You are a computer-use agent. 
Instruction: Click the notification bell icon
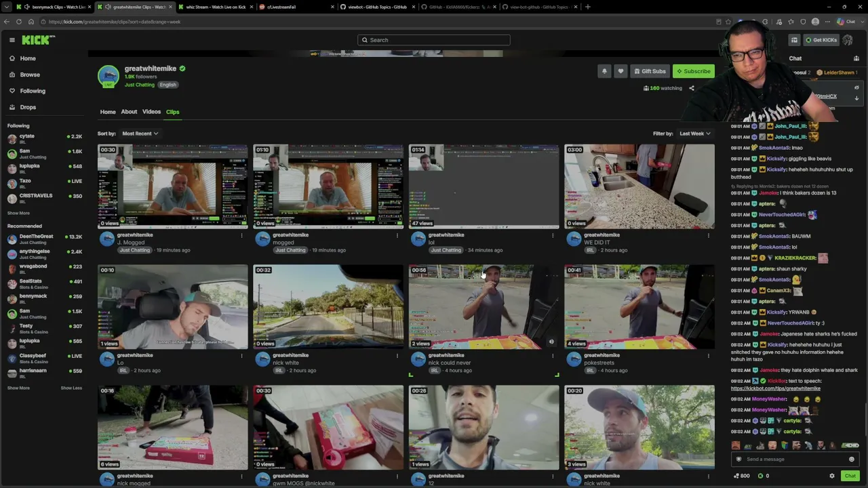(604, 71)
